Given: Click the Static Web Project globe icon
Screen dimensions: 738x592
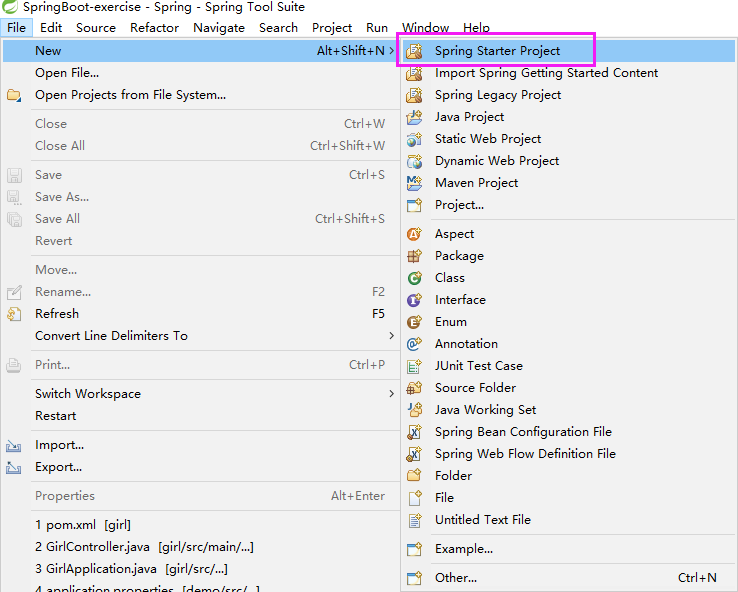Looking at the screenshot, I should click(x=414, y=139).
